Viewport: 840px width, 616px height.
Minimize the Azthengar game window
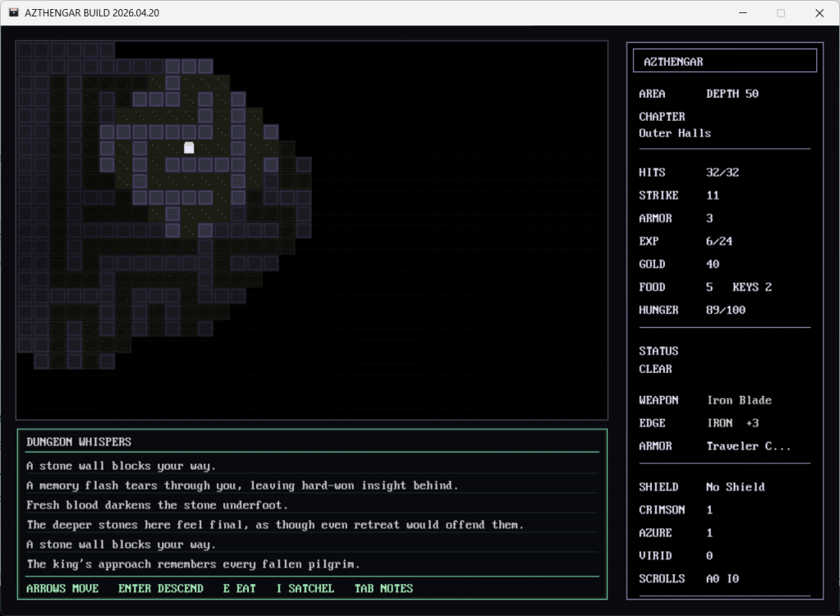point(742,13)
